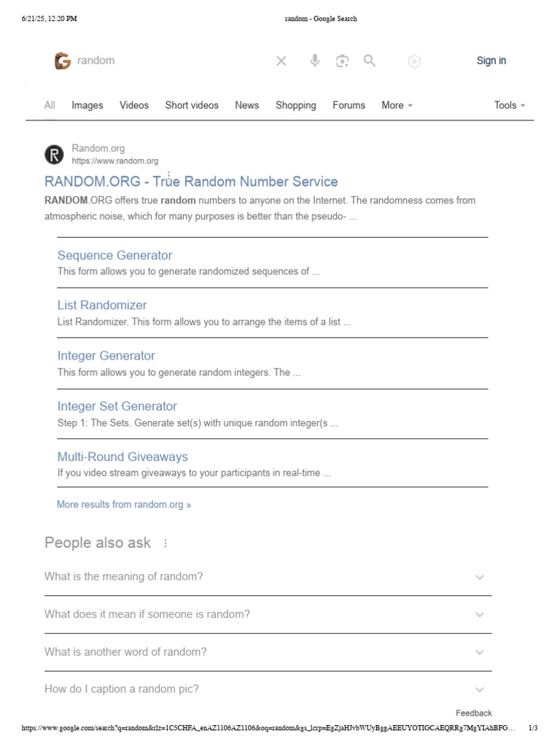This screenshot has width=560, height=747.
Task: Switch to the Images tab
Action: click(87, 106)
